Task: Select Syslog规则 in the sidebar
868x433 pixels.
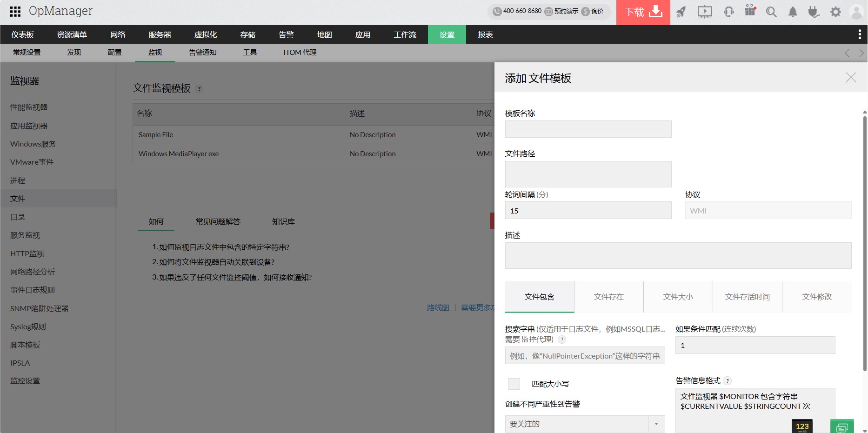Action: click(x=28, y=326)
